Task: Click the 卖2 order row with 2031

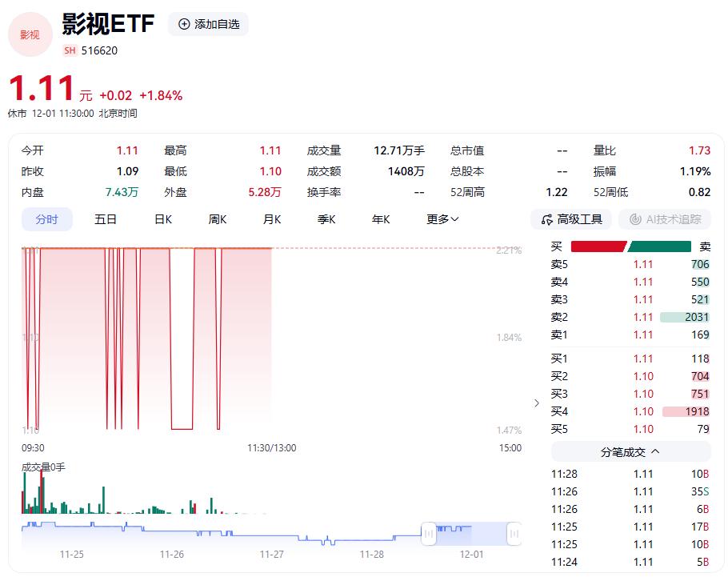Action: click(x=630, y=317)
